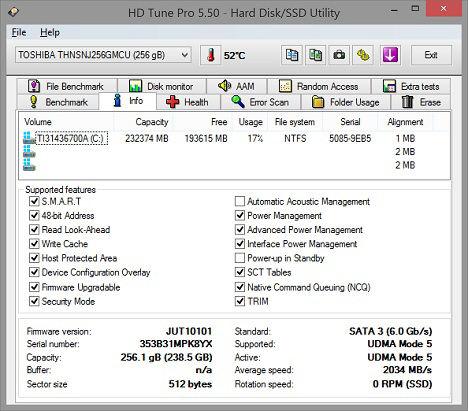Copy info to clipboard icon
This screenshot has width=468, height=411.
(292, 55)
